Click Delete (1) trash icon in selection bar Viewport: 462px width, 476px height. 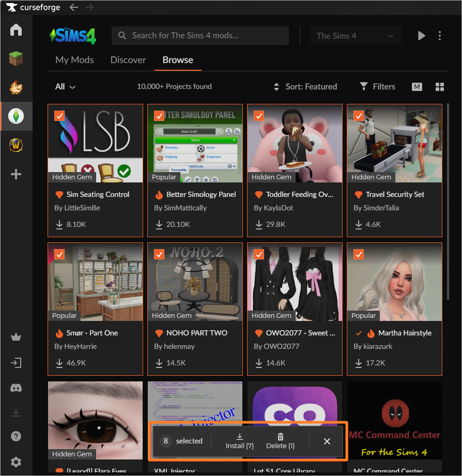coord(280,437)
